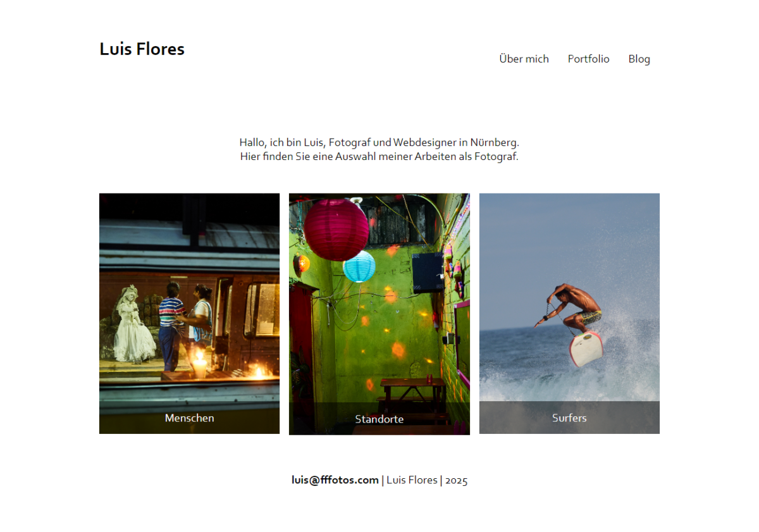Email luis@fffotos.com via footer link
The image size is (759, 532).
pos(335,480)
